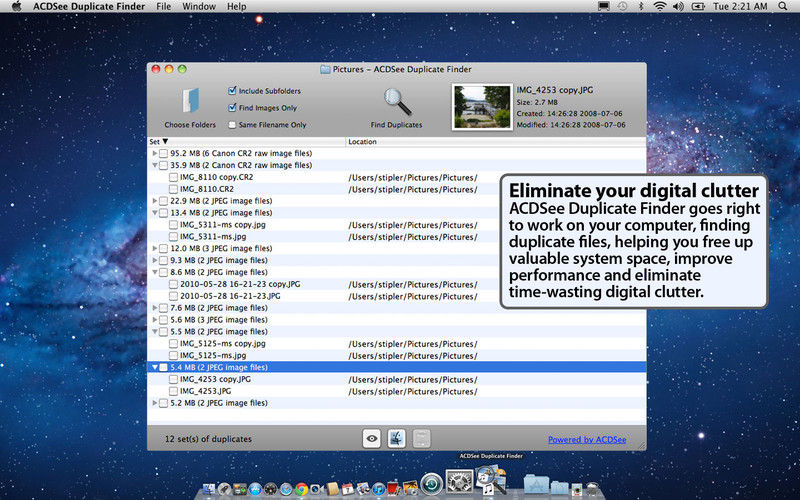Click the Find Duplicates label

point(396,124)
